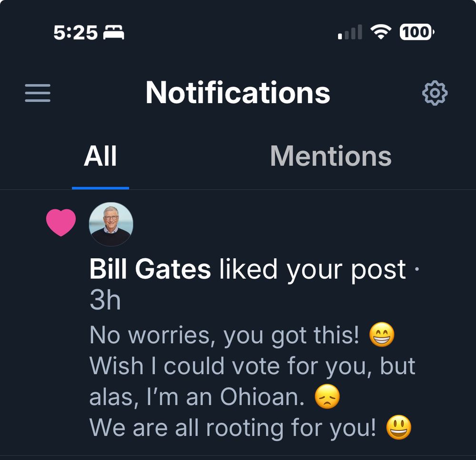Image resolution: width=476 pixels, height=460 pixels.
Task: Tap the Wi-Fi icon in the status bar
Action: (381, 32)
